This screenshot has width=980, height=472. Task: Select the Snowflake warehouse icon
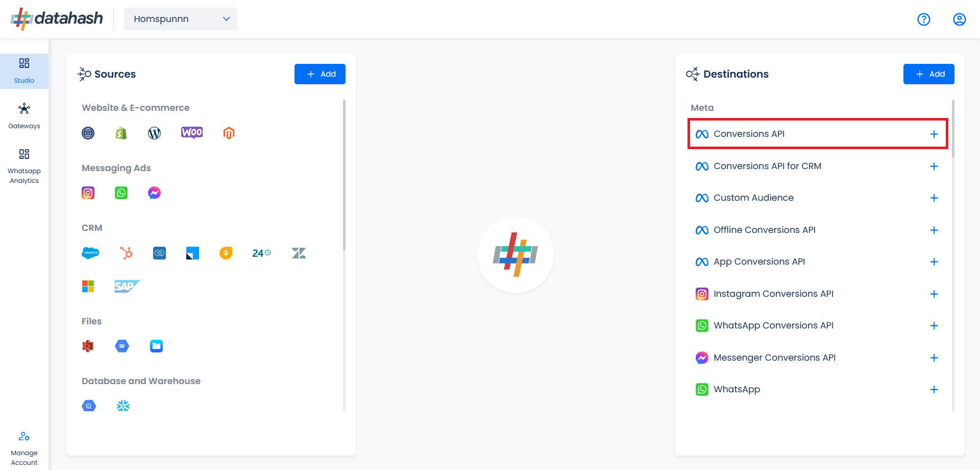(123, 406)
